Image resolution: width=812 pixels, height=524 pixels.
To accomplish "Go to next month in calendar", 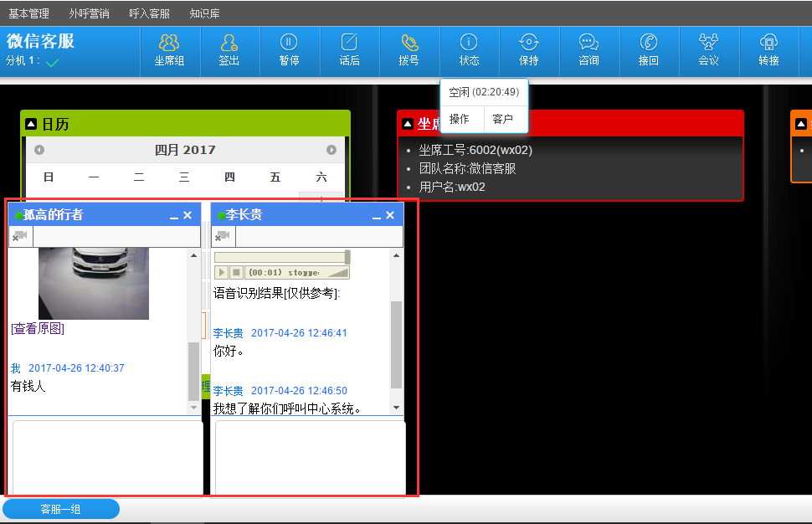I will (x=331, y=150).
